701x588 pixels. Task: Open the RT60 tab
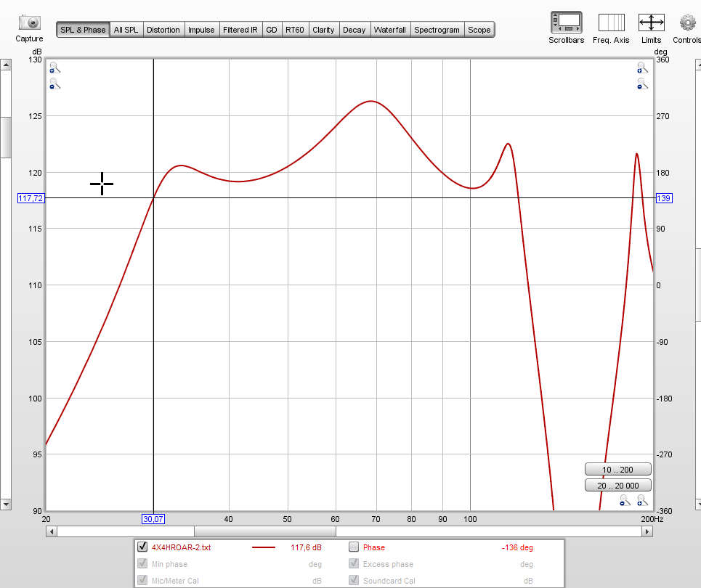tap(295, 30)
